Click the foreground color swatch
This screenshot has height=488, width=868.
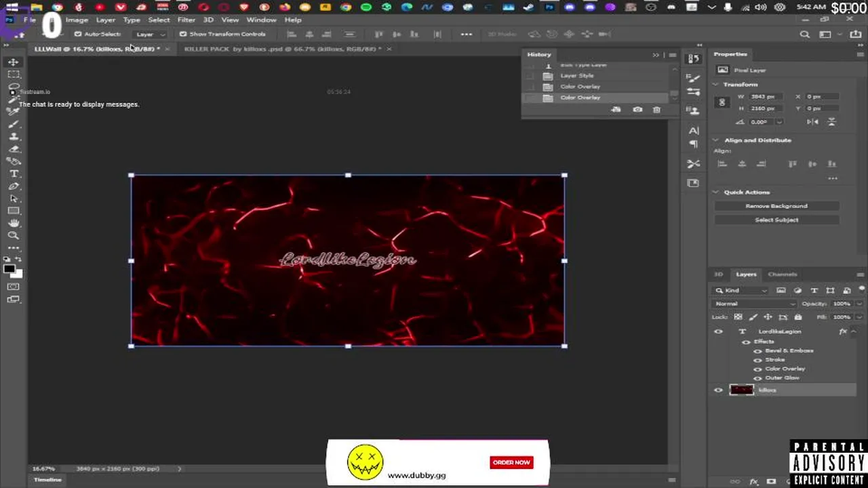[x=9, y=268]
